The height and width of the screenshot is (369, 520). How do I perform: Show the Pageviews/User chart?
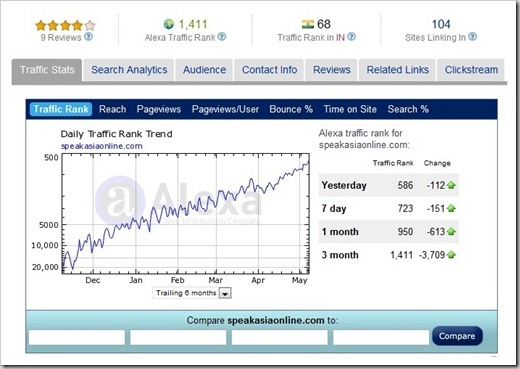coord(225,109)
